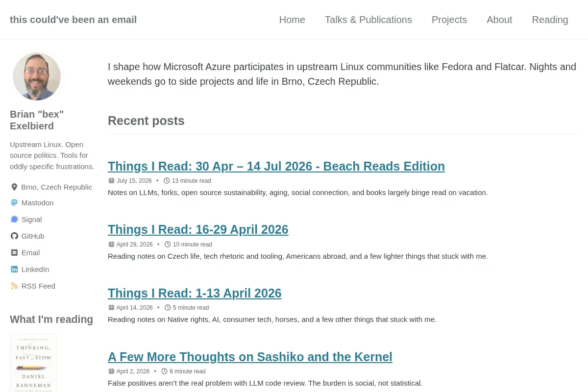588x392 pixels.
Task: Click the orange RSS Feed icon
Action: click(x=14, y=286)
